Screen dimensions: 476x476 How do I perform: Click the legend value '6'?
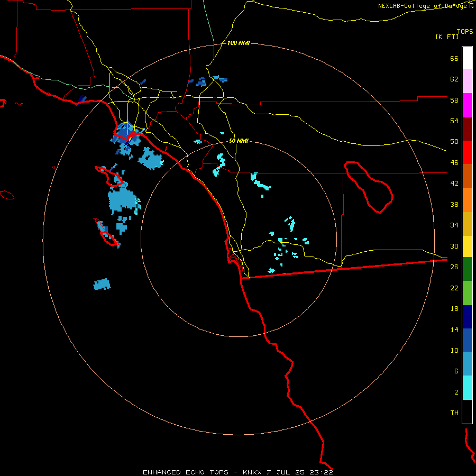(x=456, y=371)
